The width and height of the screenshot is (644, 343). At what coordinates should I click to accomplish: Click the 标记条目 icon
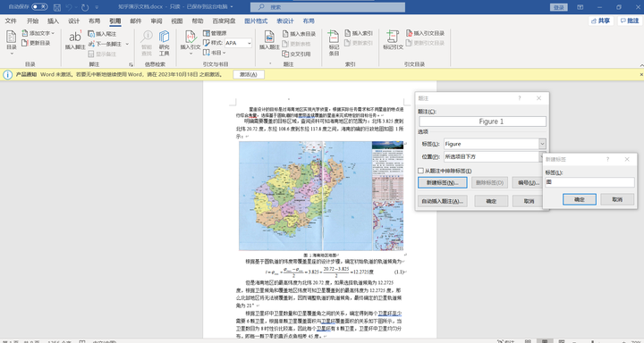[334, 37]
